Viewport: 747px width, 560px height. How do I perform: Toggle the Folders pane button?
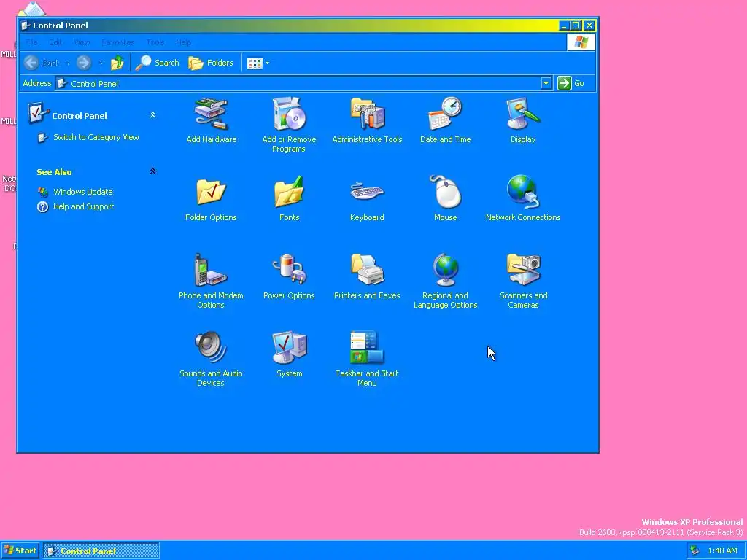[211, 63]
